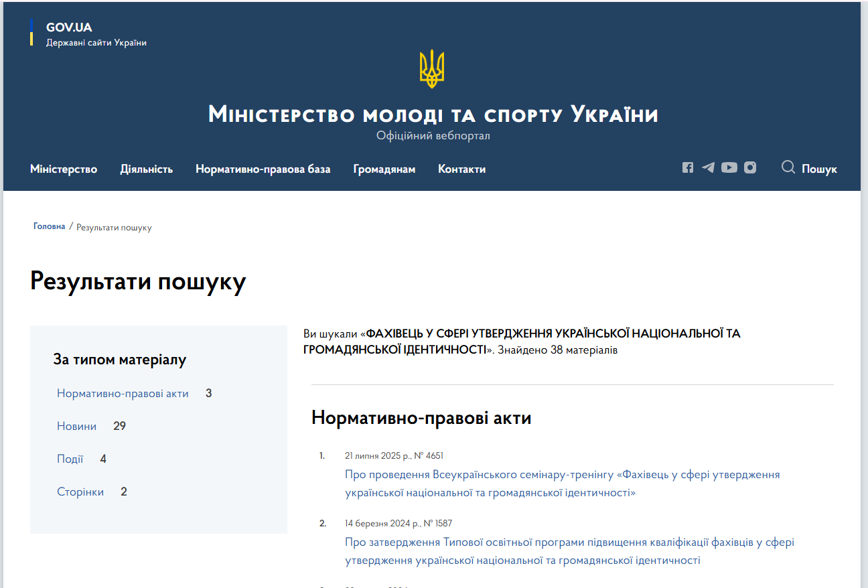Click the За типом матеріалу heading
This screenshot has height=588, width=868.
tap(120, 360)
